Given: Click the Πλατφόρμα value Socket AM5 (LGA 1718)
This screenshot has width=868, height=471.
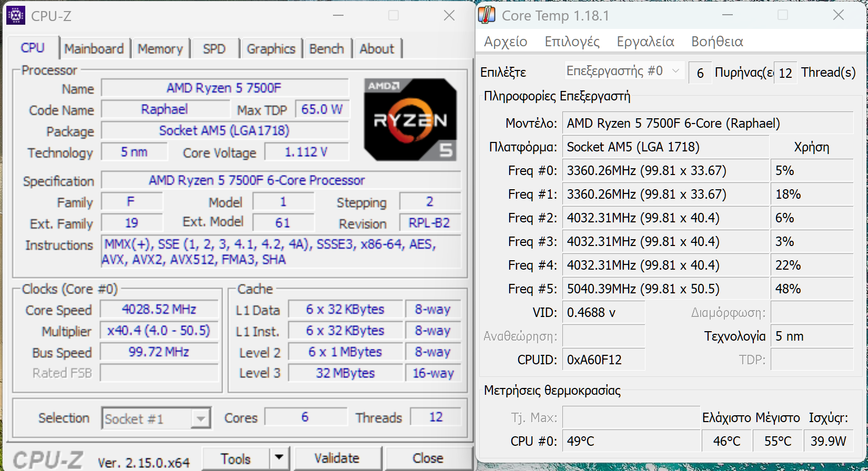Looking at the screenshot, I should (x=665, y=147).
